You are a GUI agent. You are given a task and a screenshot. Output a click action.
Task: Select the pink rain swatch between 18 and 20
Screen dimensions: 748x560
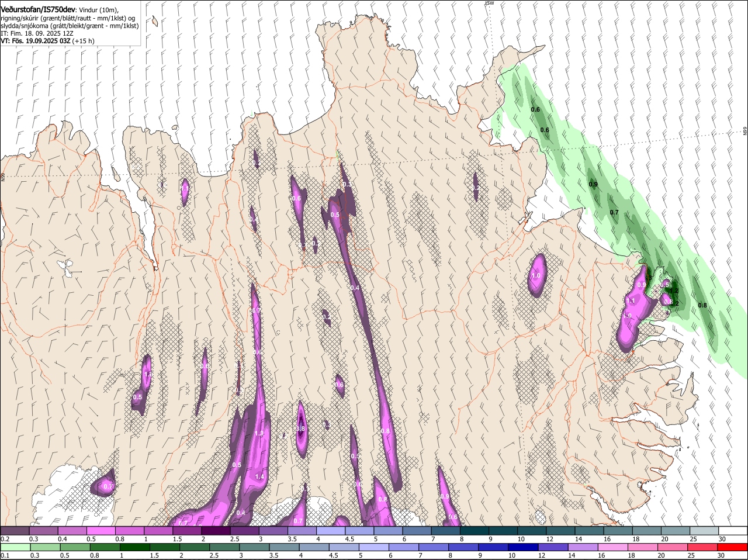pyautogui.click(x=643, y=547)
